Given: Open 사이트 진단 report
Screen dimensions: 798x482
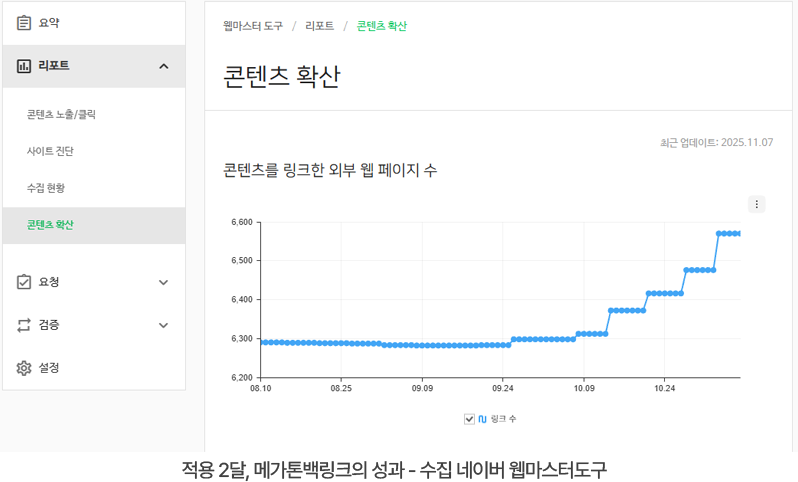Looking at the screenshot, I should [x=50, y=151].
